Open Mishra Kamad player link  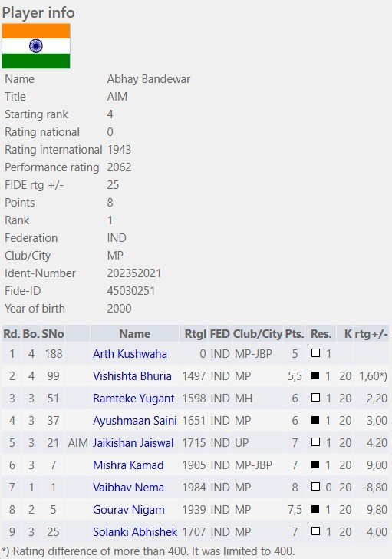click(x=128, y=465)
